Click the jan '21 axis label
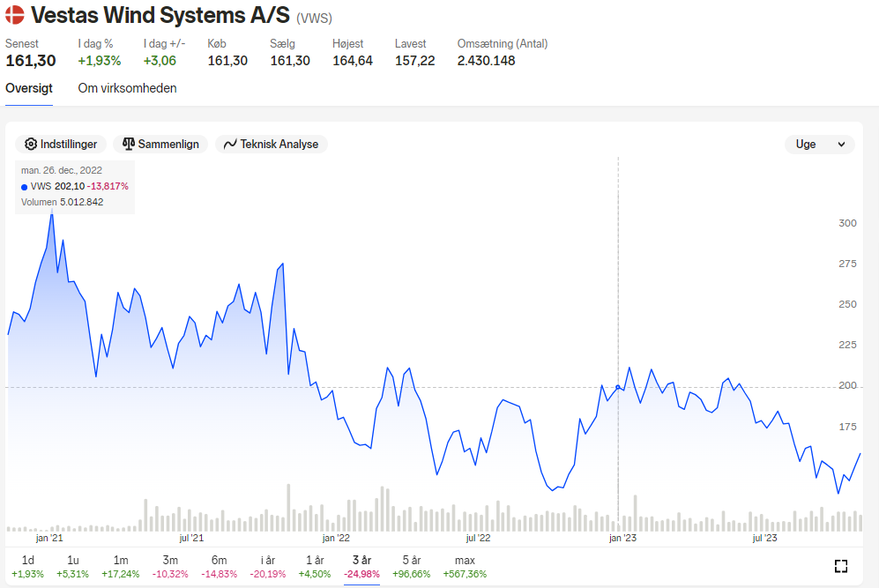The width and height of the screenshot is (879, 588). coord(49,538)
